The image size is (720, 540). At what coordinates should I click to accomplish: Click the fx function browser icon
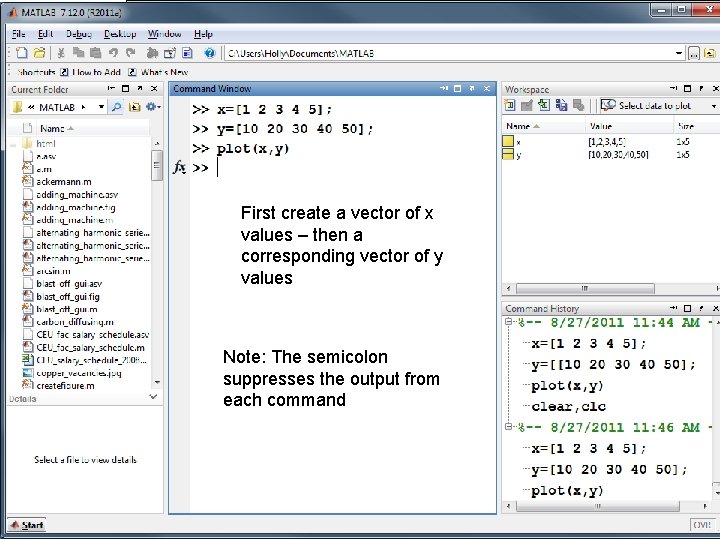tap(179, 168)
